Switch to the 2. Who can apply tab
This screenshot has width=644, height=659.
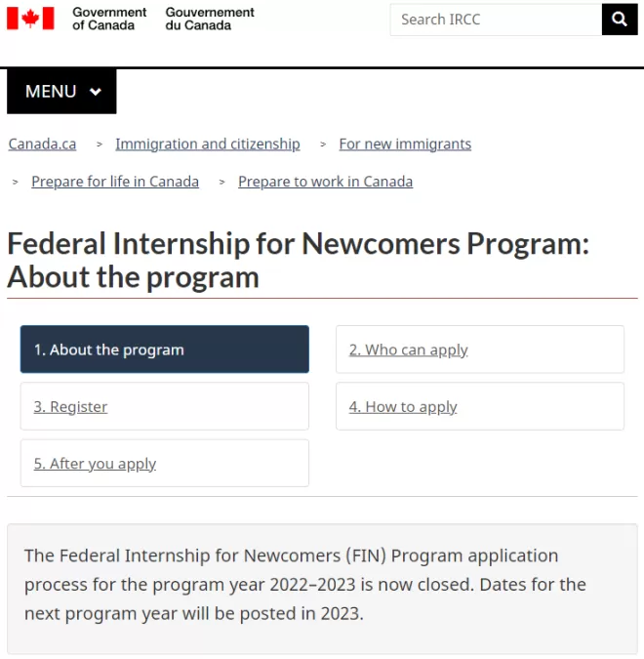coord(480,350)
